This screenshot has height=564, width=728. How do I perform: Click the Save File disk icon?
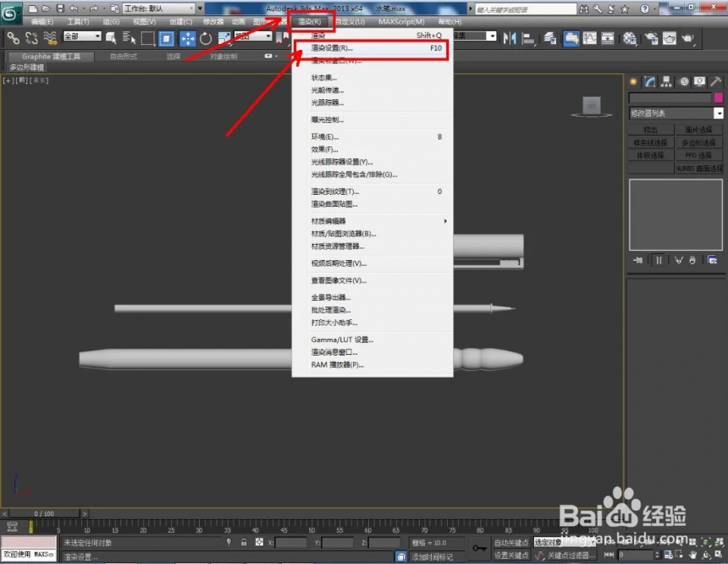60,8
